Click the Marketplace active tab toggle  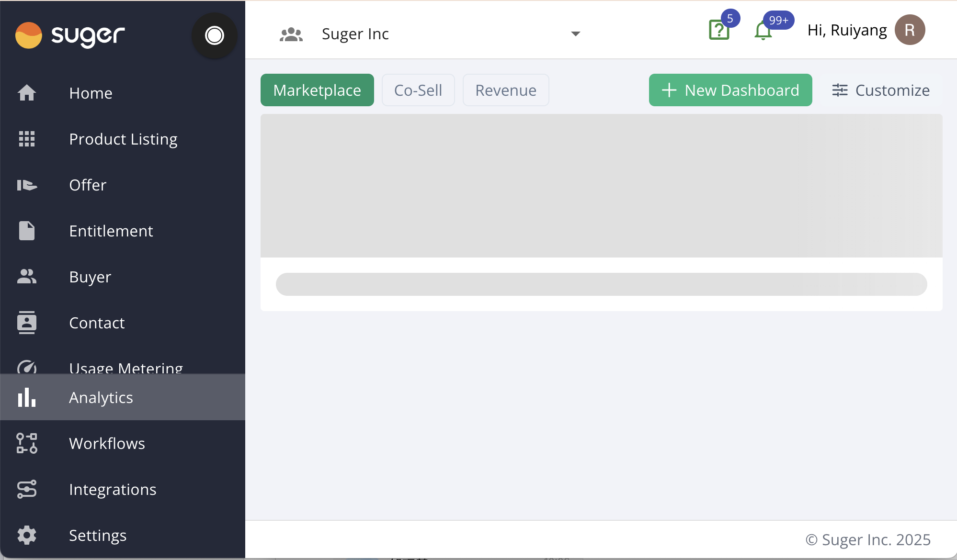point(318,90)
